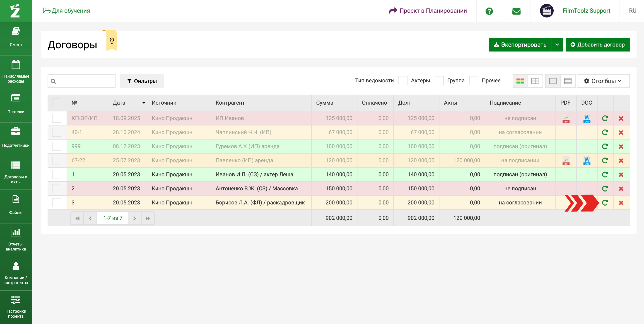The width and height of the screenshot is (644, 324).
Task: Open messages envelope icon in header
Action: point(516,11)
